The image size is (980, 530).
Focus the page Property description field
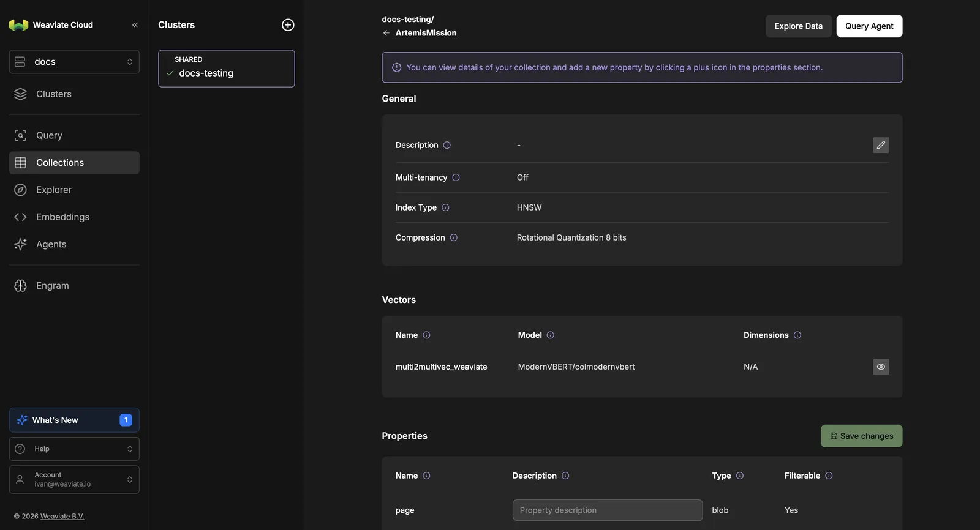pyautogui.click(x=607, y=510)
